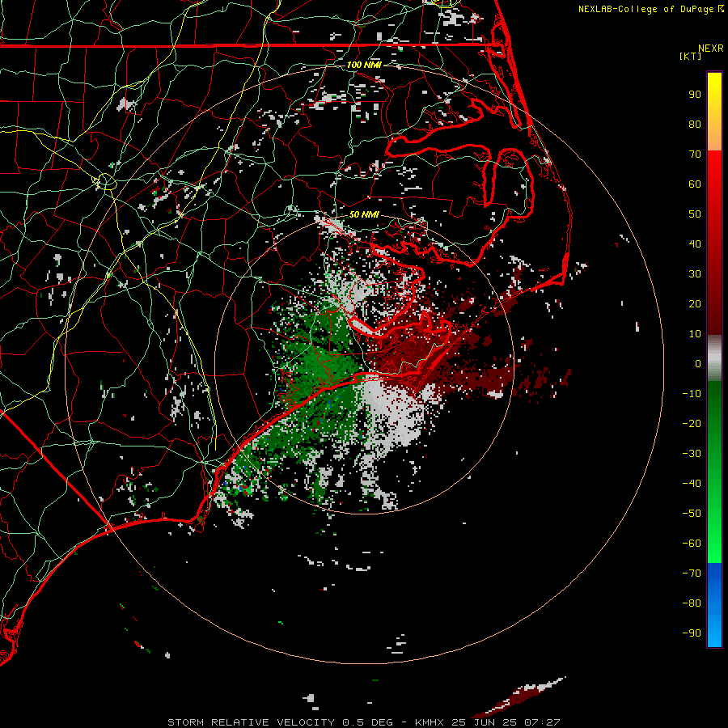Click the 100 NMI range ring label

[364, 65]
